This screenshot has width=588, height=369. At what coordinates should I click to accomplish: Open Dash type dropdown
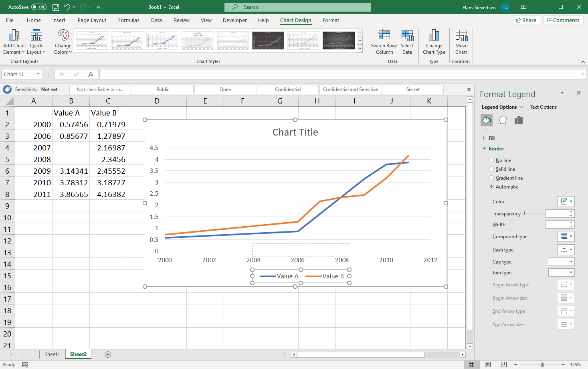coord(566,249)
